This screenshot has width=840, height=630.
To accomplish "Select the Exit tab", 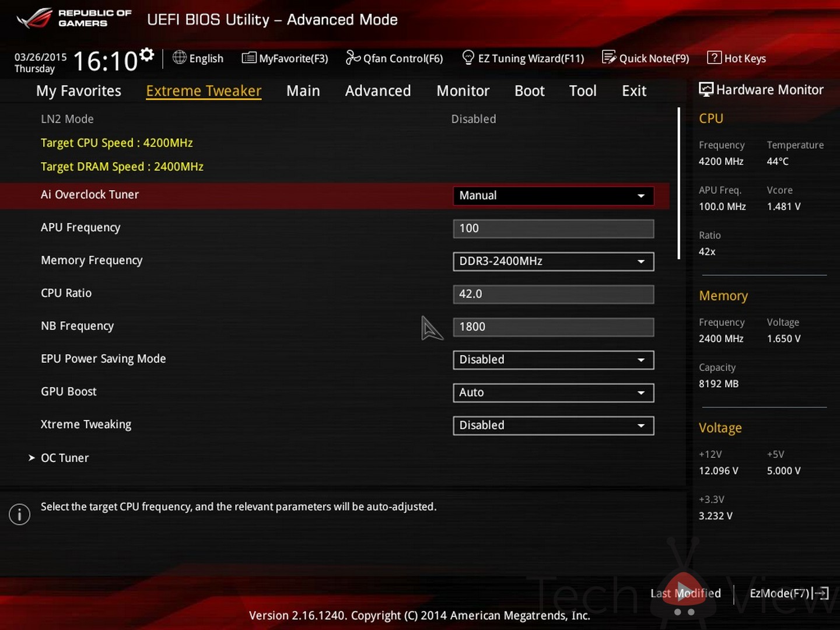I will click(x=634, y=91).
